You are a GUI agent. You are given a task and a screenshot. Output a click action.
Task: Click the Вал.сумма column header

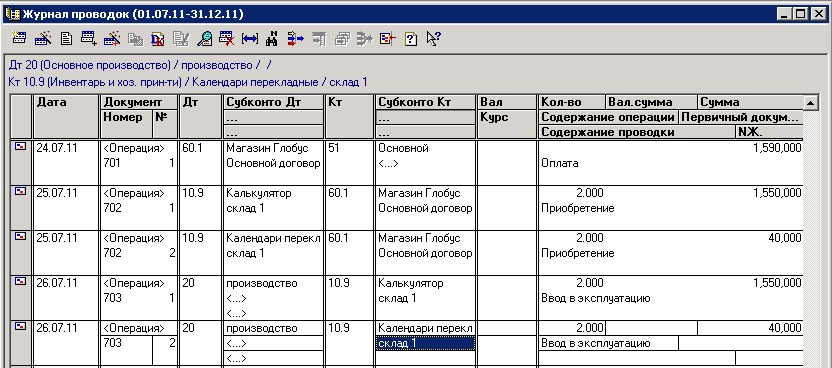coord(651,102)
